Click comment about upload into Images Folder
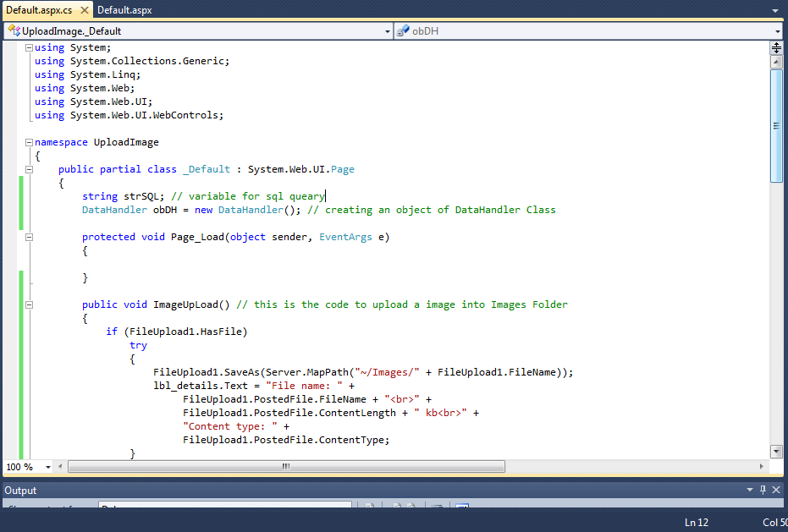 (402, 304)
